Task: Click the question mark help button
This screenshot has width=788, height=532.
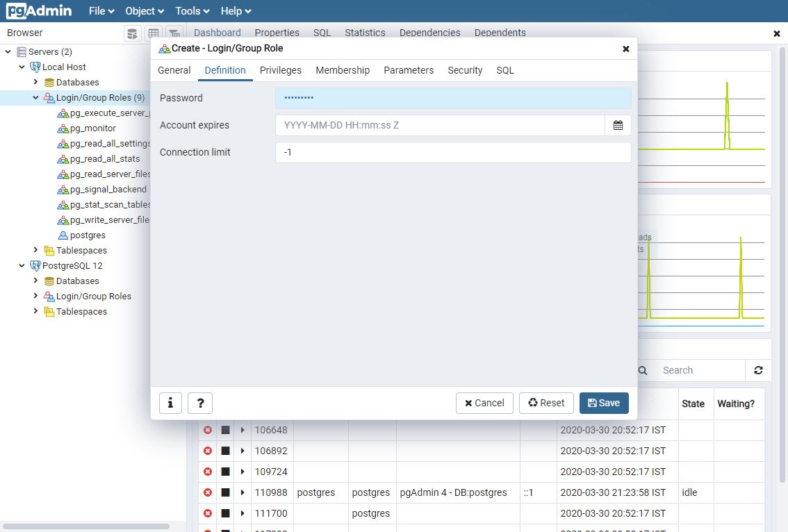Action: [200, 403]
